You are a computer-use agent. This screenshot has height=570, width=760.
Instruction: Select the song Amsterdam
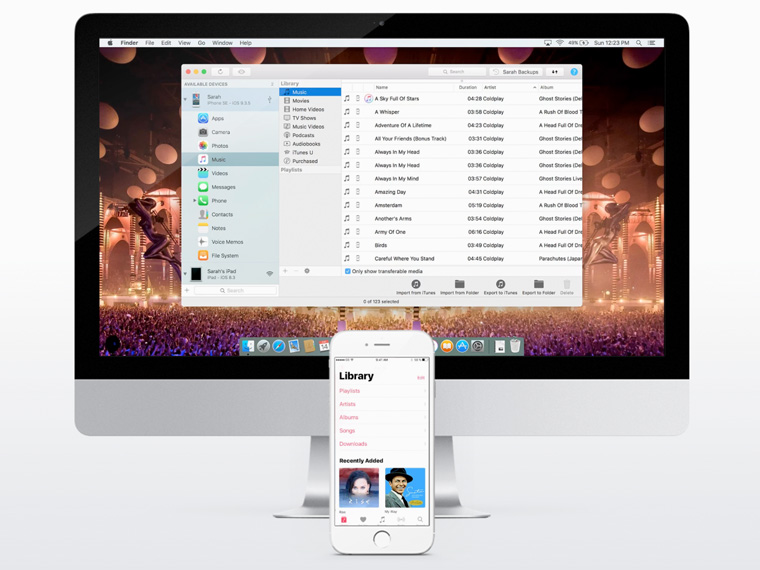click(463, 205)
